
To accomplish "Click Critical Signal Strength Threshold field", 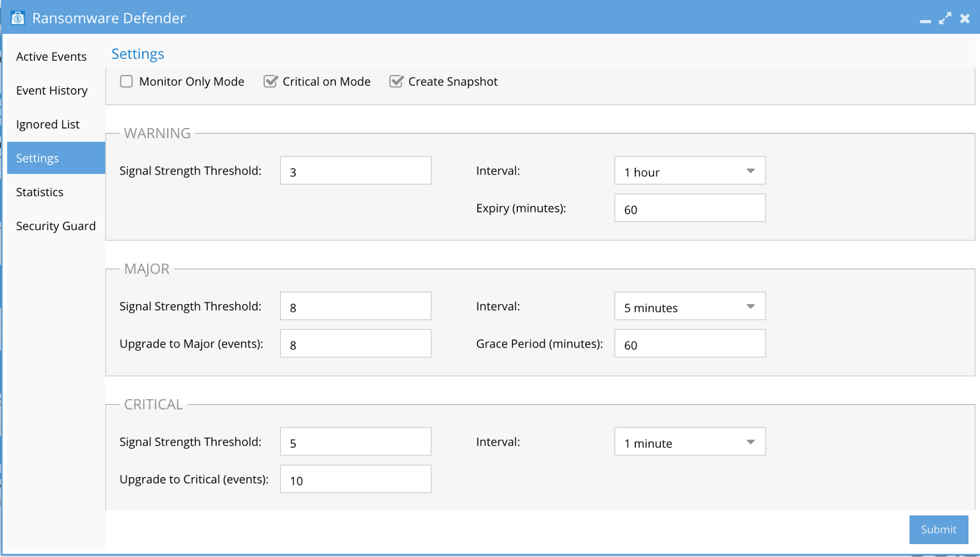I will [355, 442].
